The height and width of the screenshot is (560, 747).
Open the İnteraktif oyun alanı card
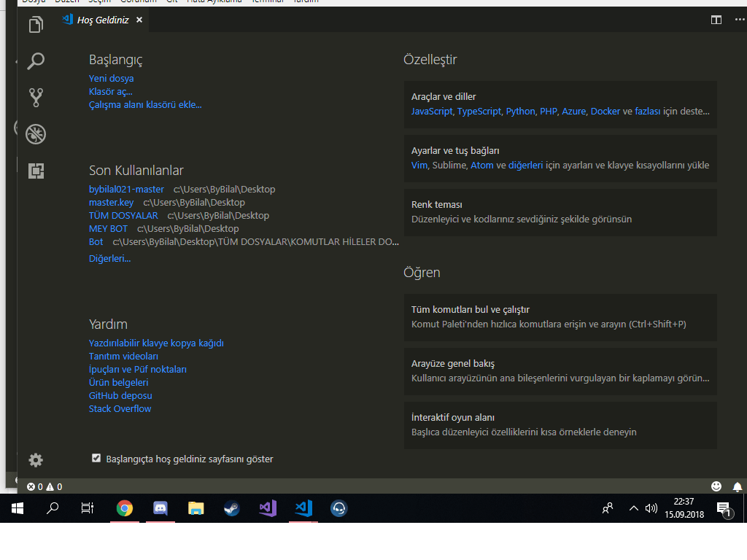(x=560, y=425)
